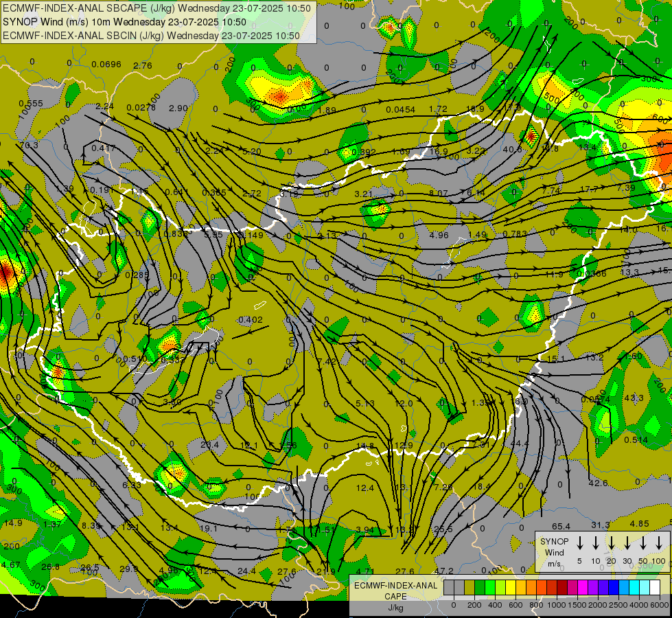Click the 800 tick label on CAPE legend
The width and height of the screenshot is (672, 618).
tap(536, 605)
